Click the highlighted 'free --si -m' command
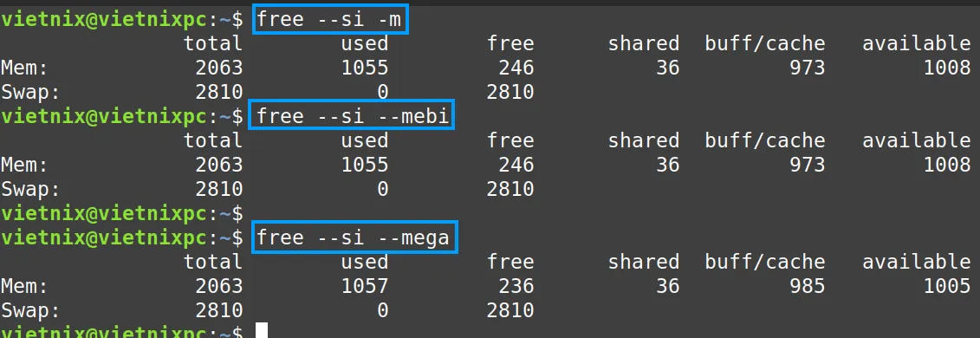 coord(331,20)
